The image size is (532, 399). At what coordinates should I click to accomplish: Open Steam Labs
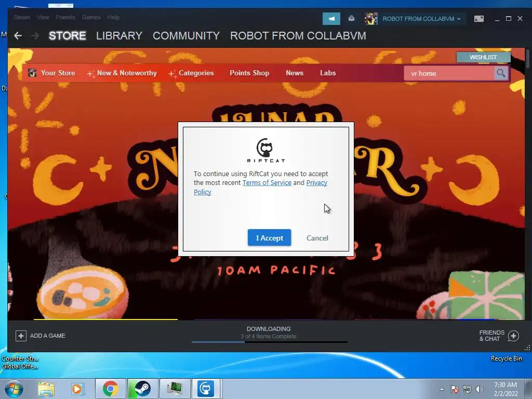click(x=328, y=73)
